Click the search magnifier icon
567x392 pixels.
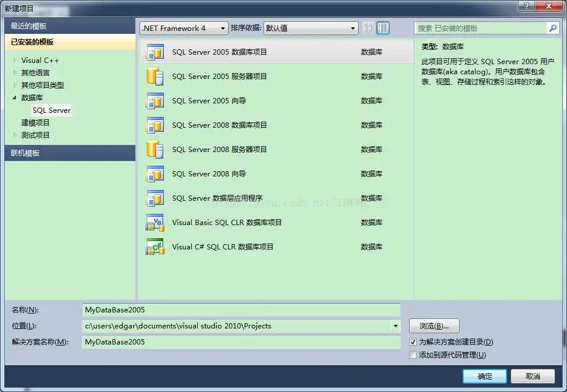pyautogui.click(x=553, y=28)
